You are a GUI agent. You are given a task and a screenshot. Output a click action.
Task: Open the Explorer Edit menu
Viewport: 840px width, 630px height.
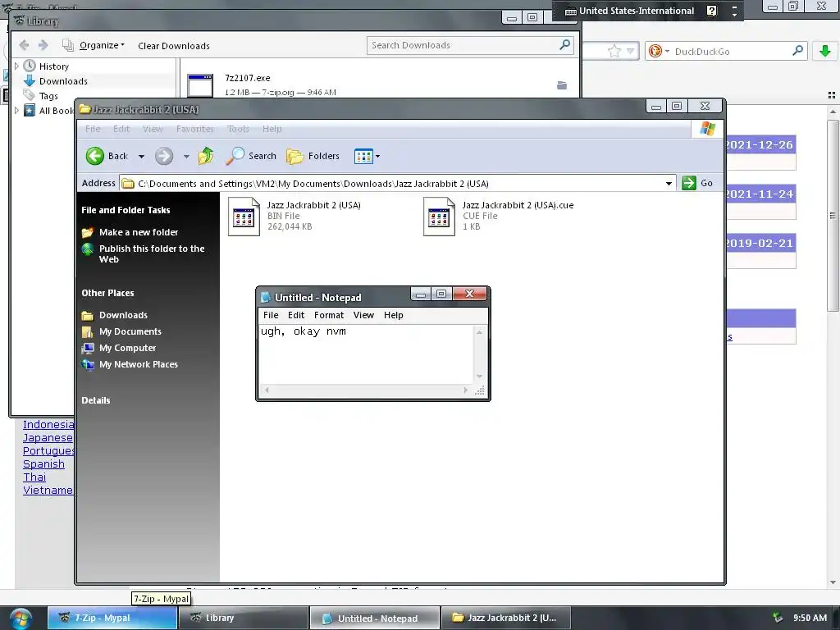[121, 129]
